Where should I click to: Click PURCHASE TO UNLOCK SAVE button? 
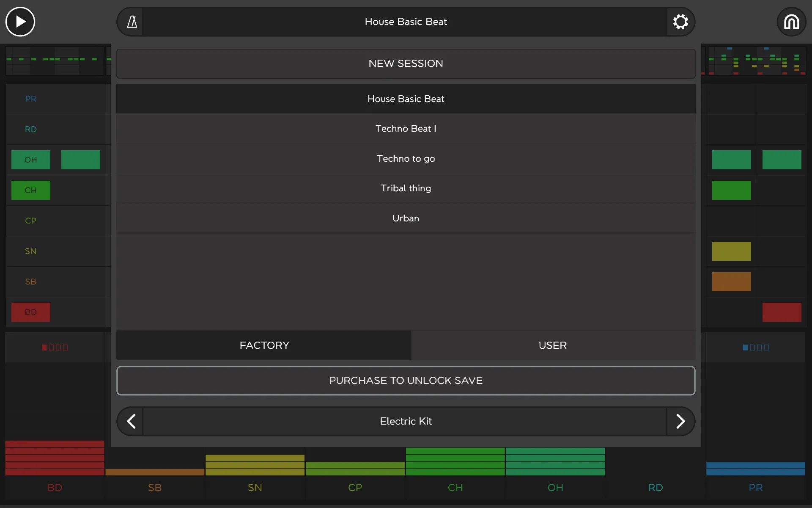(x=406, y=381)
